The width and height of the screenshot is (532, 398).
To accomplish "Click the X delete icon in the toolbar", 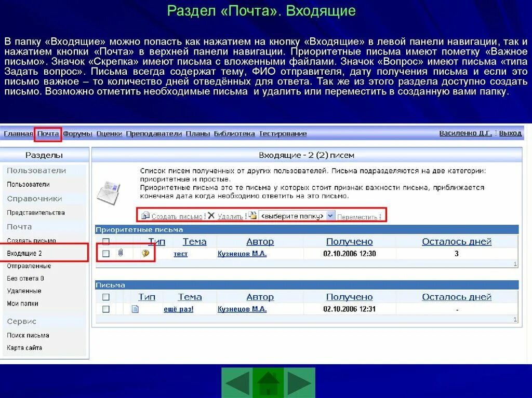I will (211, 216).
